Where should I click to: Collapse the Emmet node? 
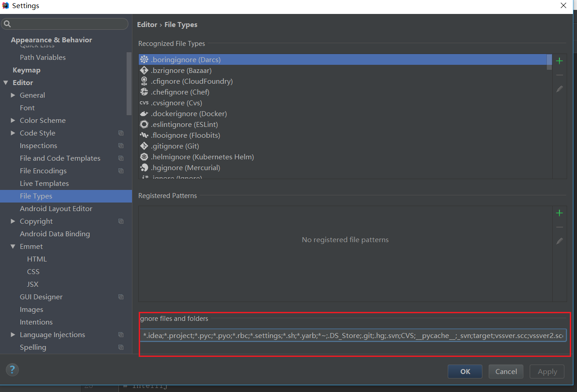pyautogui.click(x=13, y=247)
